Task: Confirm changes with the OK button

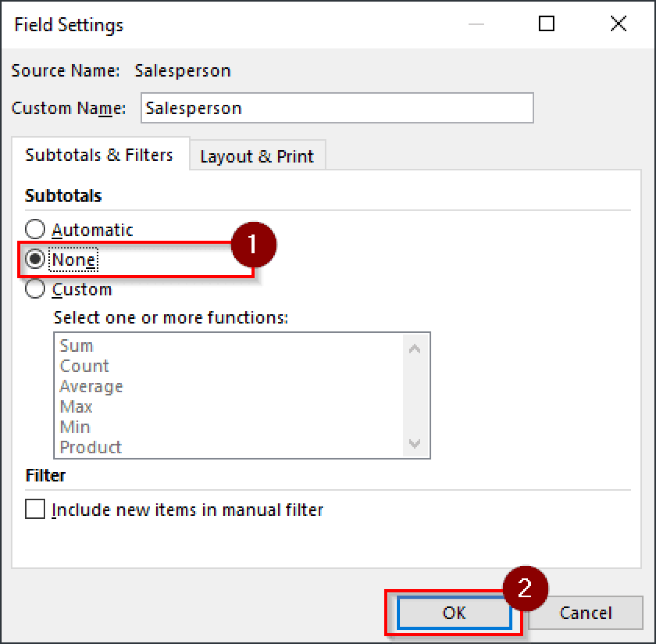Action: click(x=454, y=613)
